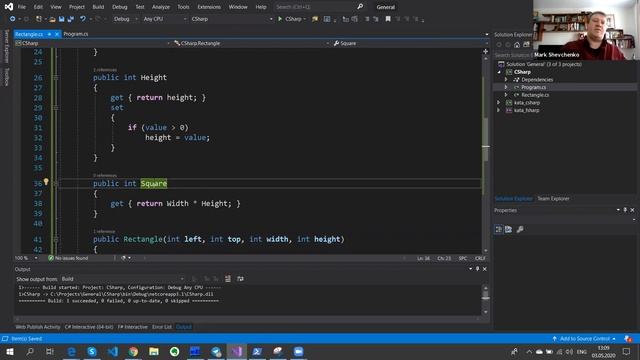Click the Search Solution Explorer field
The height and width of the screenshot is (360, 640).
[513, 55]
